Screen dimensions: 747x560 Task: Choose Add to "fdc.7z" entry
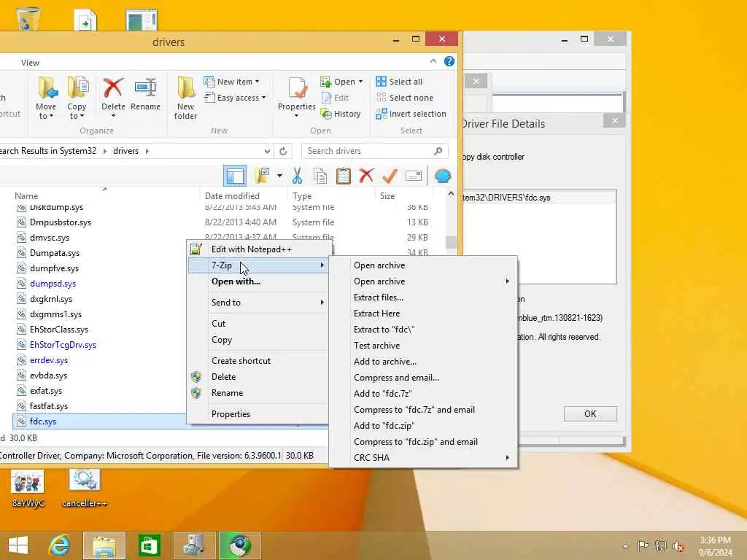pos(423,394)
